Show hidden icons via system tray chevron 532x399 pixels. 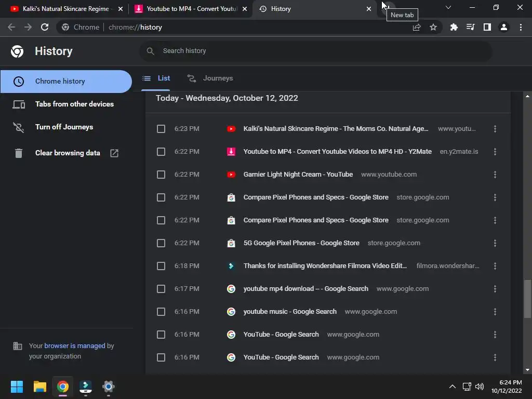click(453, 387)
